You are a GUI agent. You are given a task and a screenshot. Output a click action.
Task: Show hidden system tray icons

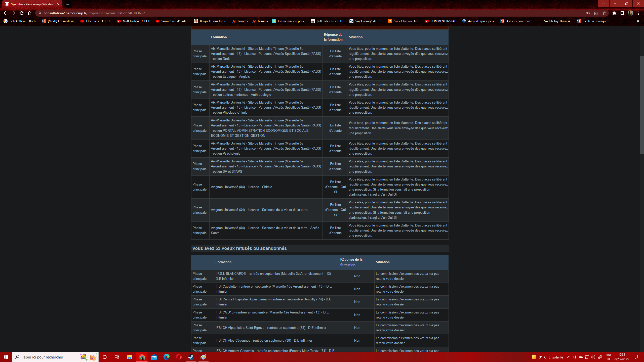pos(569,357)
